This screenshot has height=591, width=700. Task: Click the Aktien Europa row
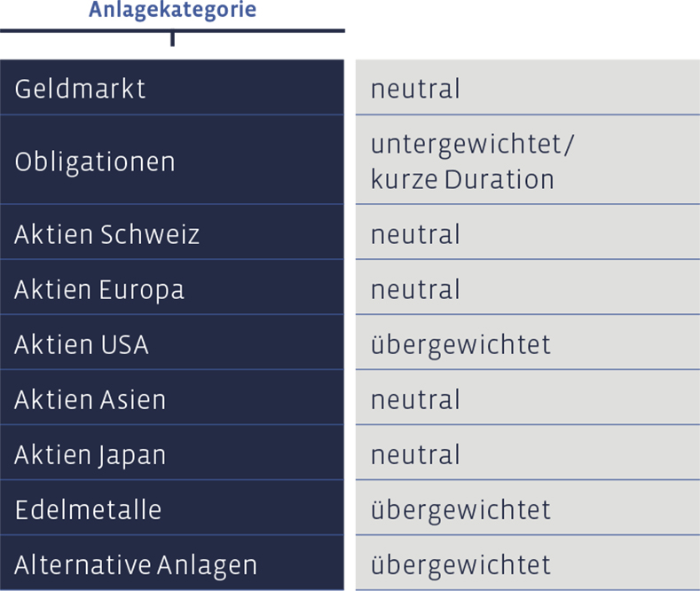click(172, 288)
